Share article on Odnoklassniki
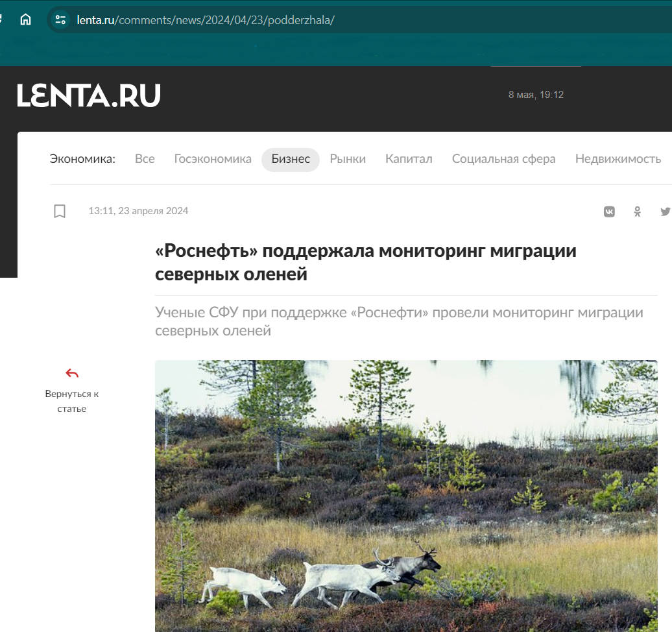672x632 pixels. coord(637,212)
